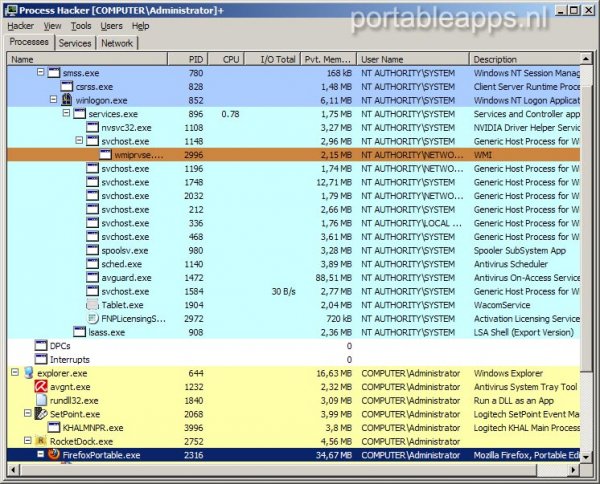The image size is (600, 484).
Task: Click the nvsvc32.exe process icon
Action: pyautogui.click(x=92, y=127)
